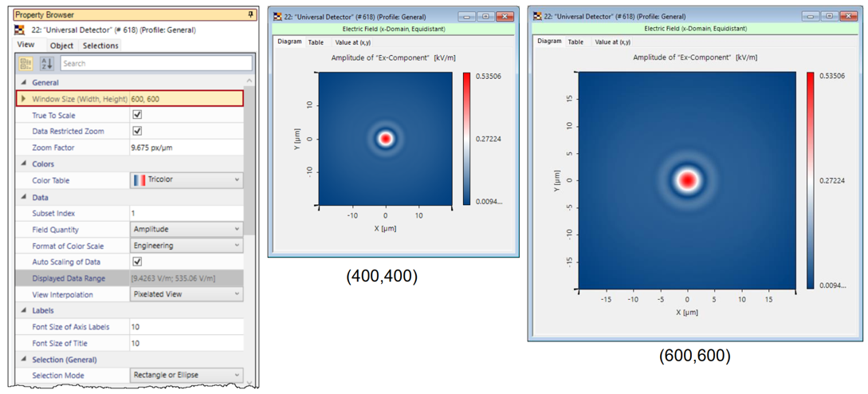This screenshot has height=394, width=868.
Task: Click the alphabetical A-Z sort icon
Action: click(46, 64)
